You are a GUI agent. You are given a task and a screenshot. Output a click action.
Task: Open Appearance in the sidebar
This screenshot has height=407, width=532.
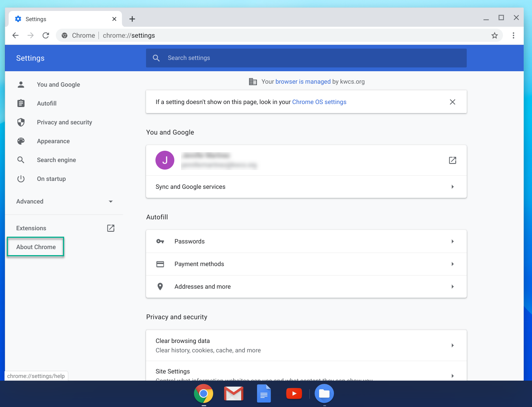click(53, 141)
